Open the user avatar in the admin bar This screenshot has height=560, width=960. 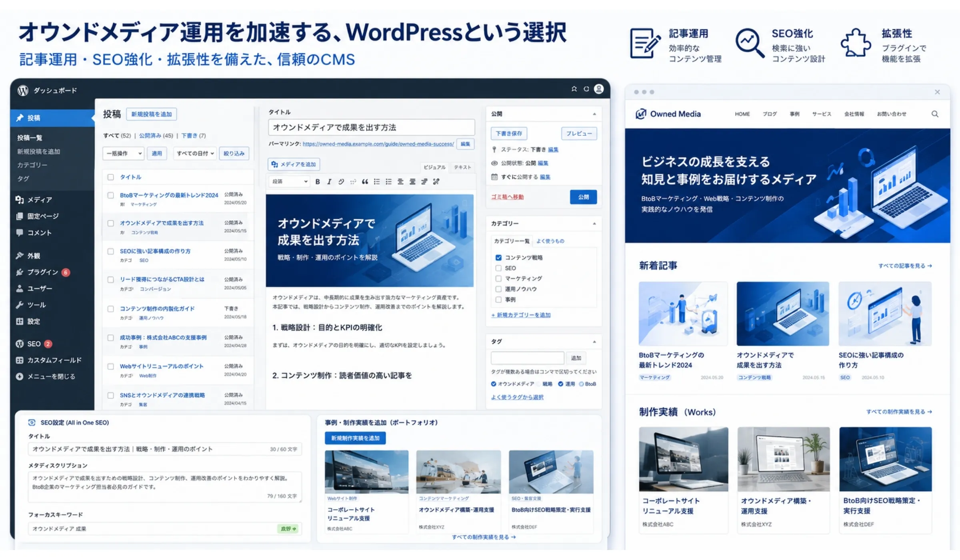(598, 89)
